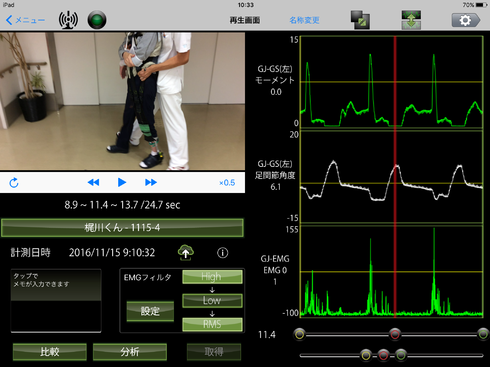Image resolution: width=490 pixels, height=367 pixels.
Task: Tap the yellow handle on lower range slider
Action: click(366, 355)
